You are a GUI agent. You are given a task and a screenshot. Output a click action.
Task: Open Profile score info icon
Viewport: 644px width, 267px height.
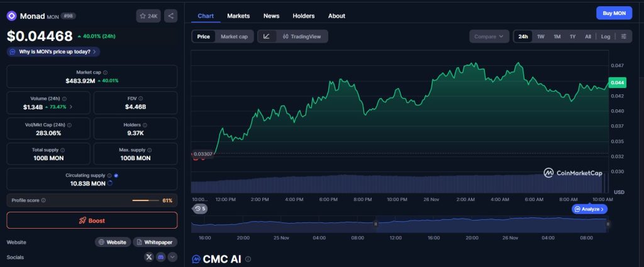click(43, 200)
